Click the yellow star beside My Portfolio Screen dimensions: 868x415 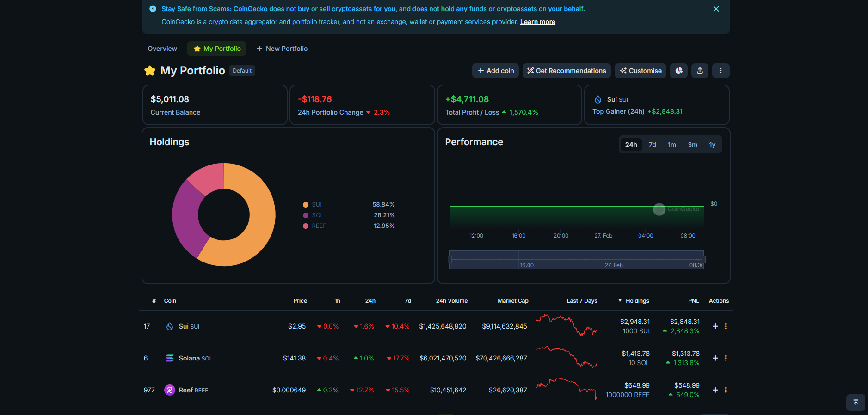coord(150,70)
